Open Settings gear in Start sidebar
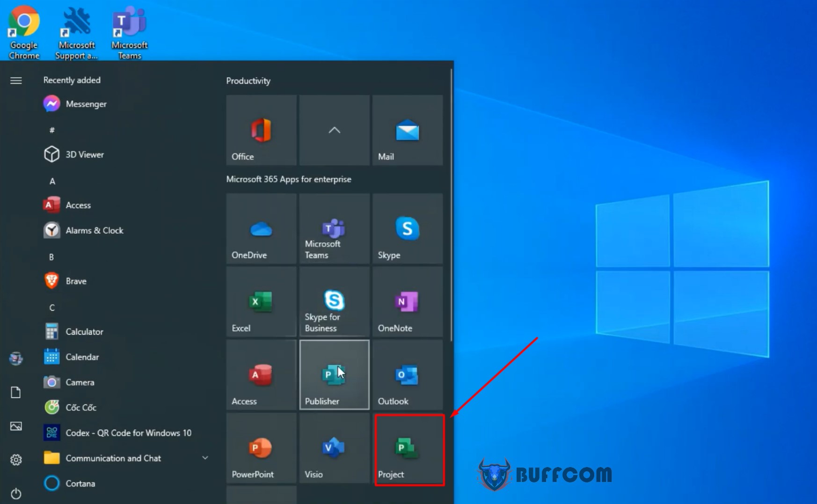817x504 pixels. pos(16,460)
